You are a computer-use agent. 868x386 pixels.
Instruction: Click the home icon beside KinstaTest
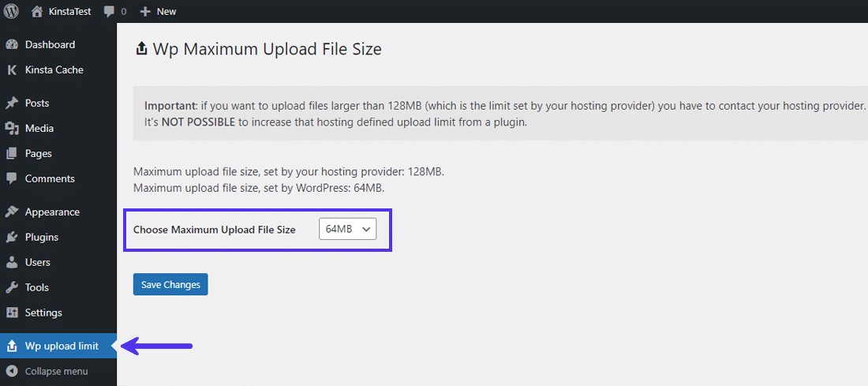[x=37, y=11]
